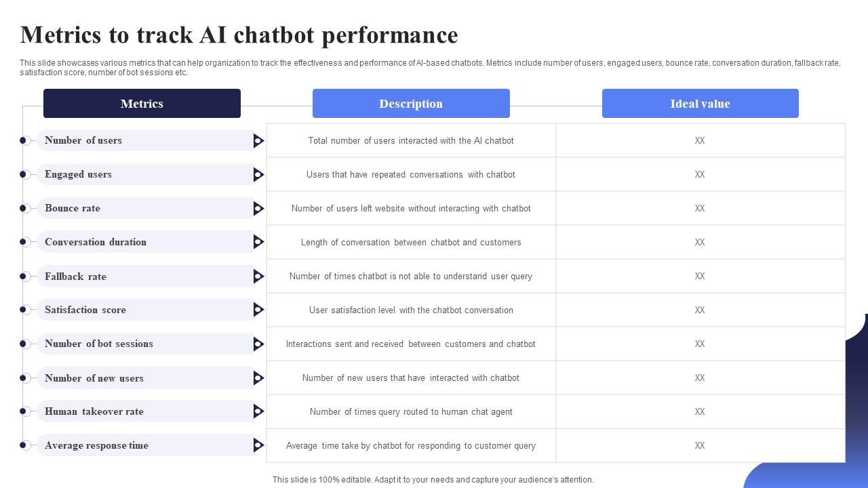868x488 pixels.
Task: Select the Description header box
Action: 411,104
